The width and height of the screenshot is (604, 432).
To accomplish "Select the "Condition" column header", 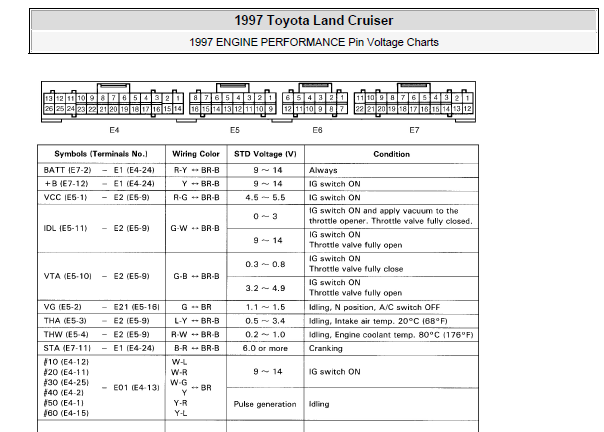I will point(391,154).
